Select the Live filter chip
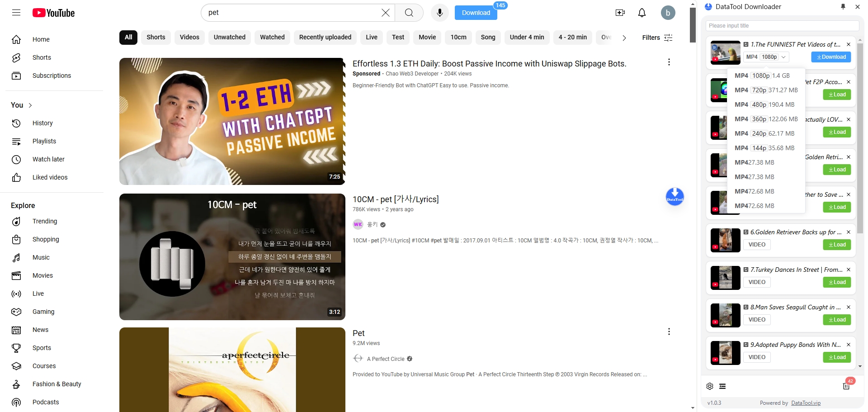Image resolution: width=868 pixels, height=412 pixels. coord(372,37)
